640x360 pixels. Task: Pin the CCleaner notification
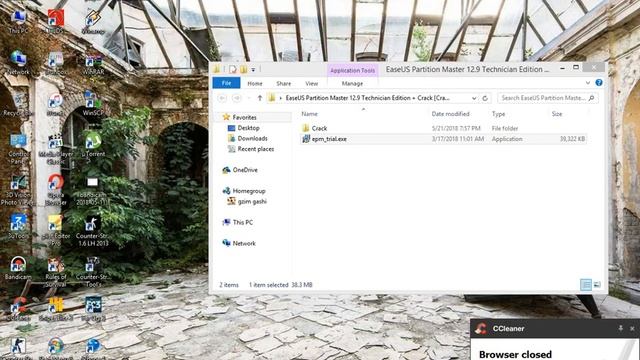pos(620,328)
